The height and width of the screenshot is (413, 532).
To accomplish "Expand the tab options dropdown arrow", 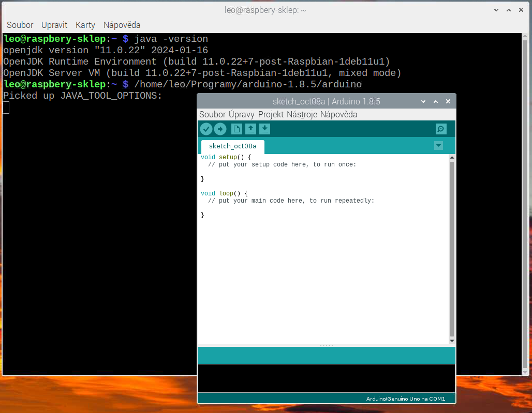I will 438,146.
